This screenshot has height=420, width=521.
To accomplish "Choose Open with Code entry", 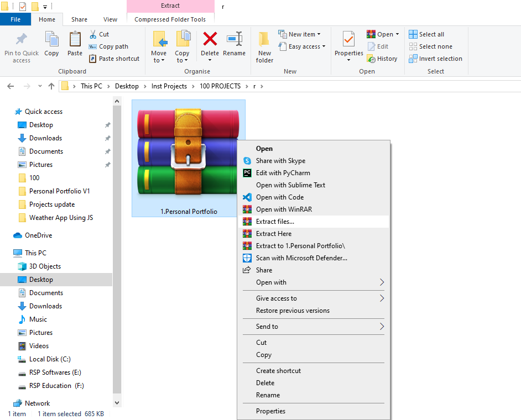I will [314, 197].
